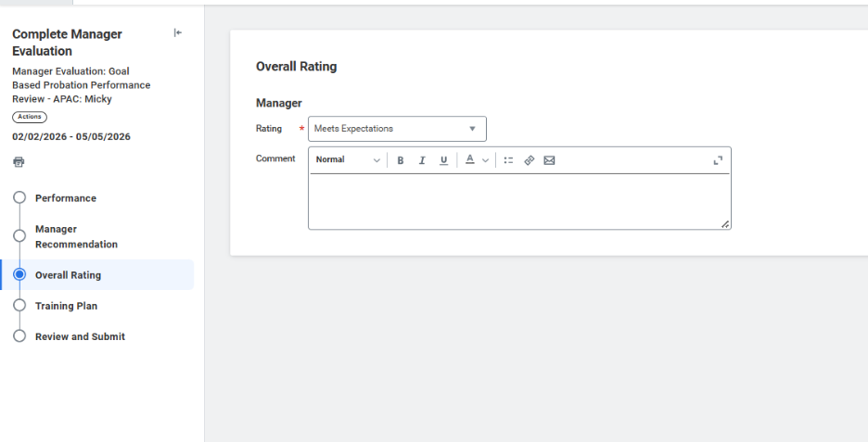Toggle bold formatting in comment toolbar
The height and width of the screenshot is (442, 868).
(x=401, y=160)
